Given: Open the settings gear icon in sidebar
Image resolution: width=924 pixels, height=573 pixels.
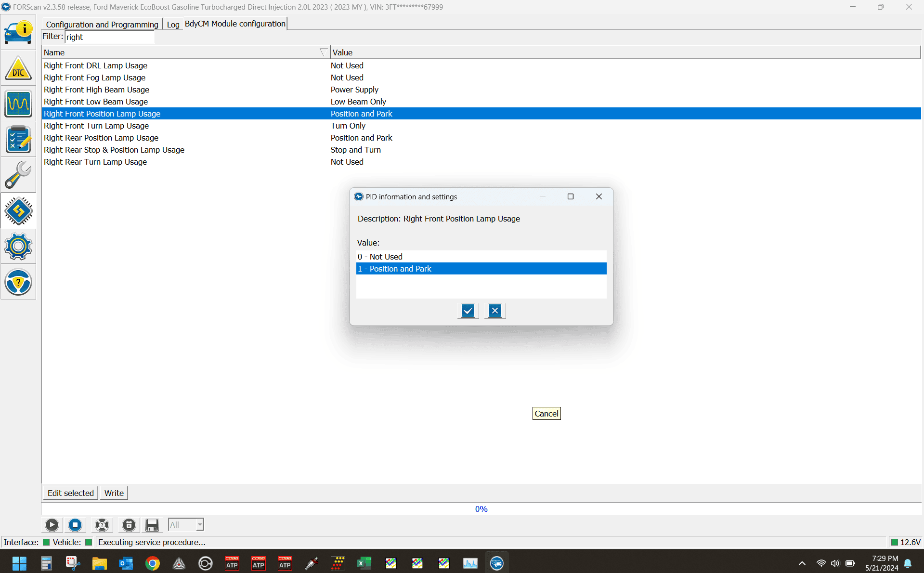Looking at the screenshot, I should pyautogui.click(x=18, y=247).
